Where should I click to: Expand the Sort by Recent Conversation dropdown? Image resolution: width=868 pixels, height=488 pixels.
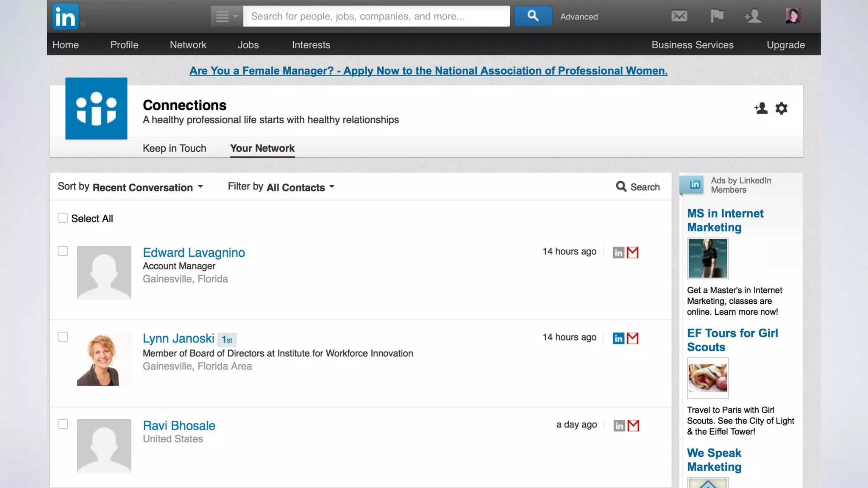(x=147, y=187)
